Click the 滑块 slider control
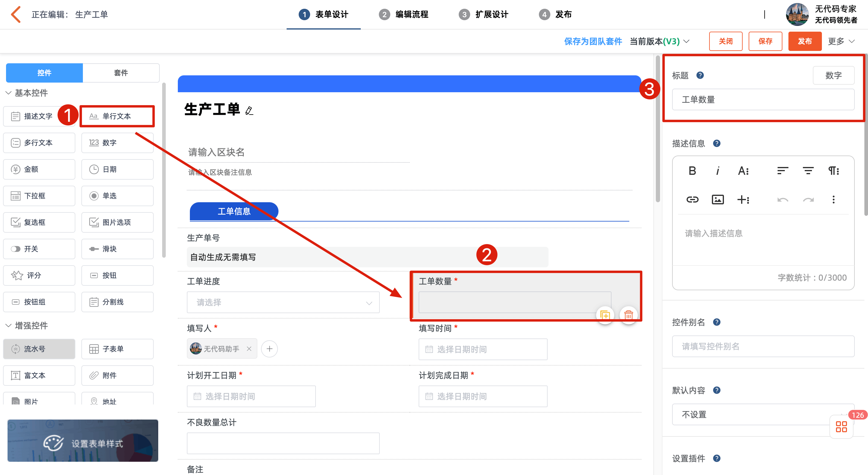 [x=117, y=249]
